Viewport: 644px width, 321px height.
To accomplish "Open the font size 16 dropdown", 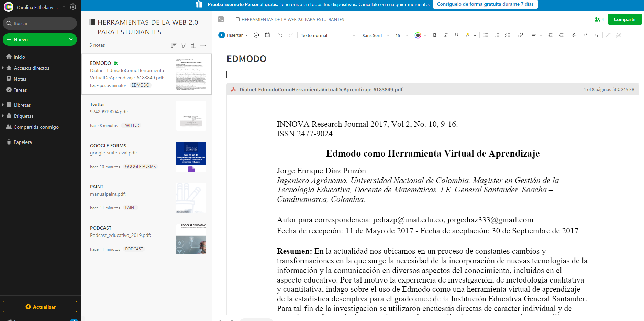I will click(x=402, y=35).
